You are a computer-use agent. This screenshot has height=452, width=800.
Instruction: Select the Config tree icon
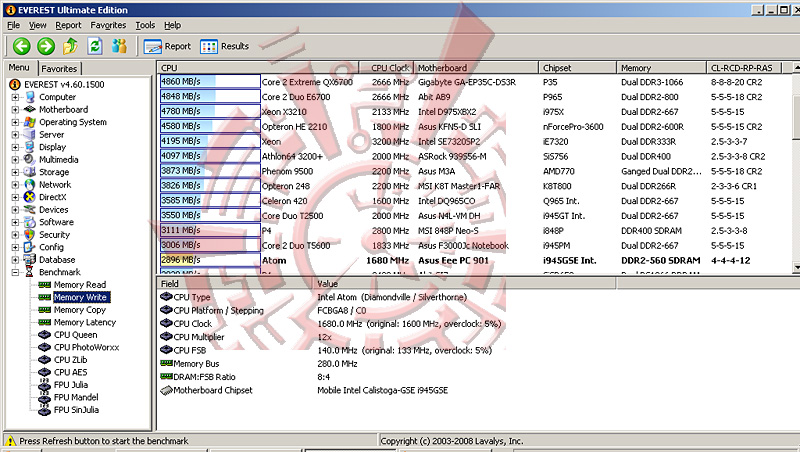click(30, 247)
